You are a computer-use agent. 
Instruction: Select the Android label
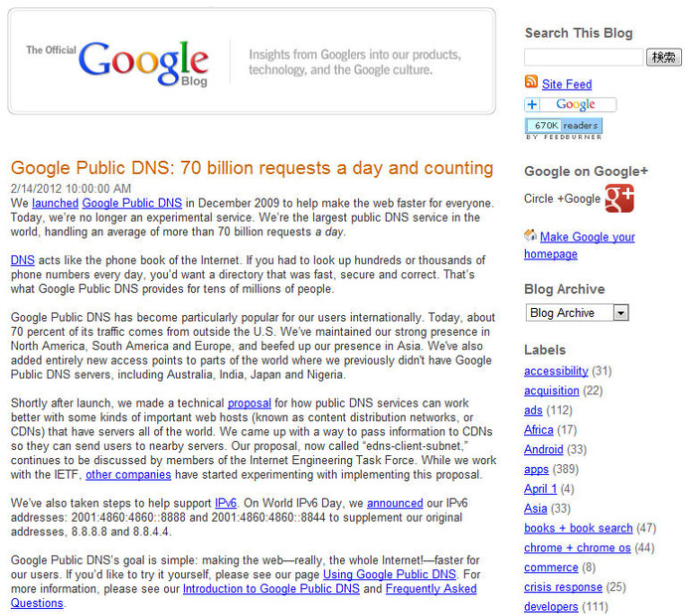coord(544,449)
